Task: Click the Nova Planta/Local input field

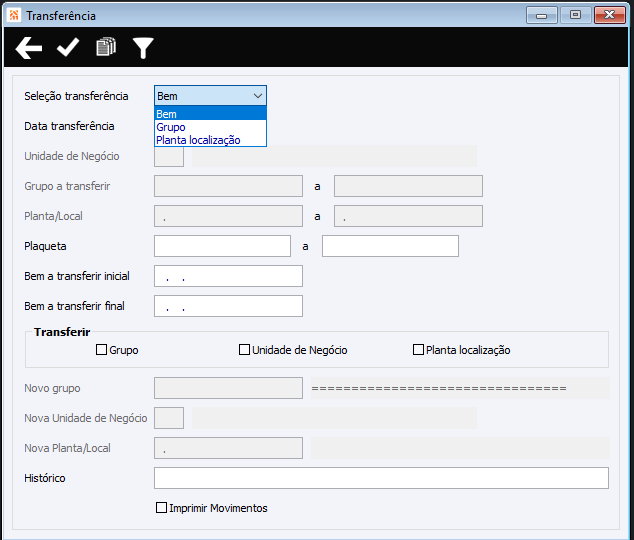Action: tap(228, 448)
